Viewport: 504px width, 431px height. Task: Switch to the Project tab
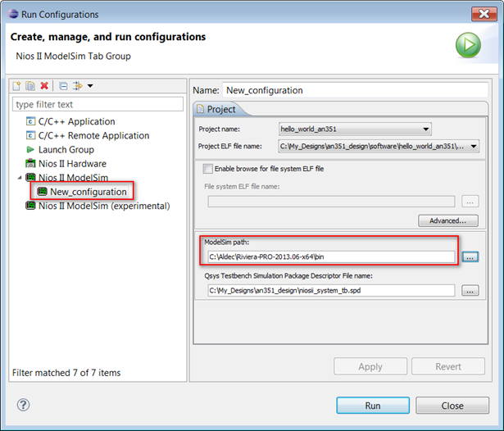(216, 110)
